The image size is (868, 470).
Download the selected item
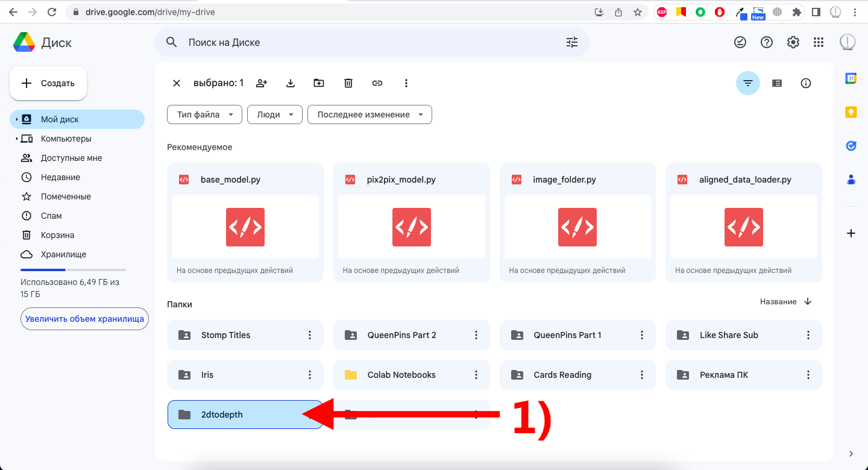[290, 83]
